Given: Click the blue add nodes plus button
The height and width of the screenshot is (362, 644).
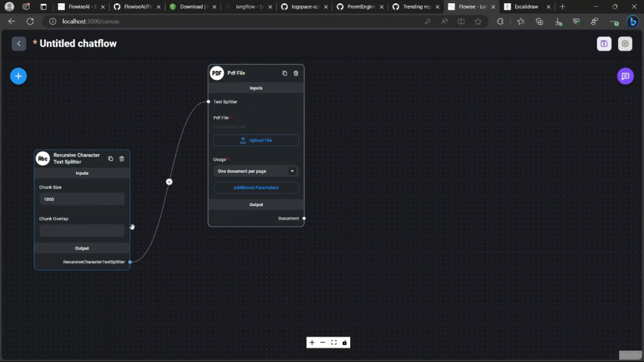Looking at the screenshot, I should pyautogui.click(x=18, y=76).
